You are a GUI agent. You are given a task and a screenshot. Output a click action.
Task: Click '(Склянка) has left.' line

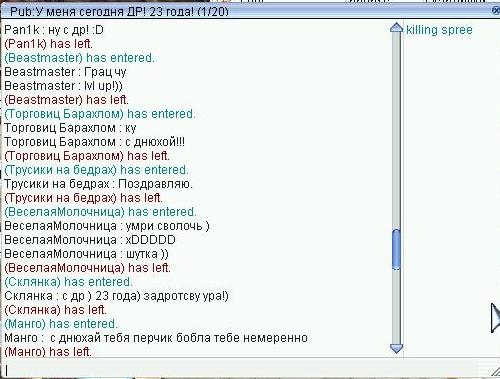55,310
